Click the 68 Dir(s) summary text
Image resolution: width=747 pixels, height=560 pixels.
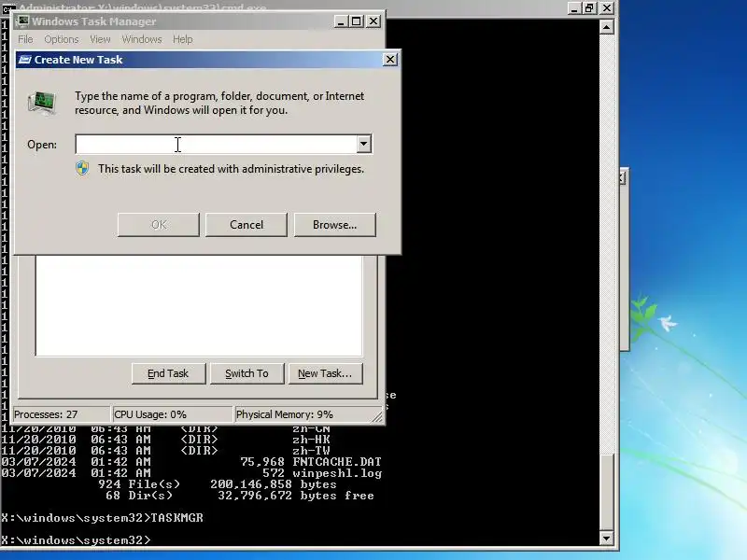[x=139, y=496]
